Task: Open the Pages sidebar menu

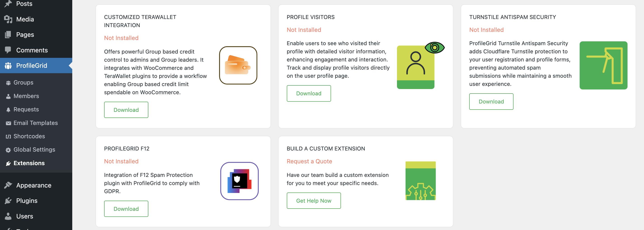Action: [x=25, y=35]
